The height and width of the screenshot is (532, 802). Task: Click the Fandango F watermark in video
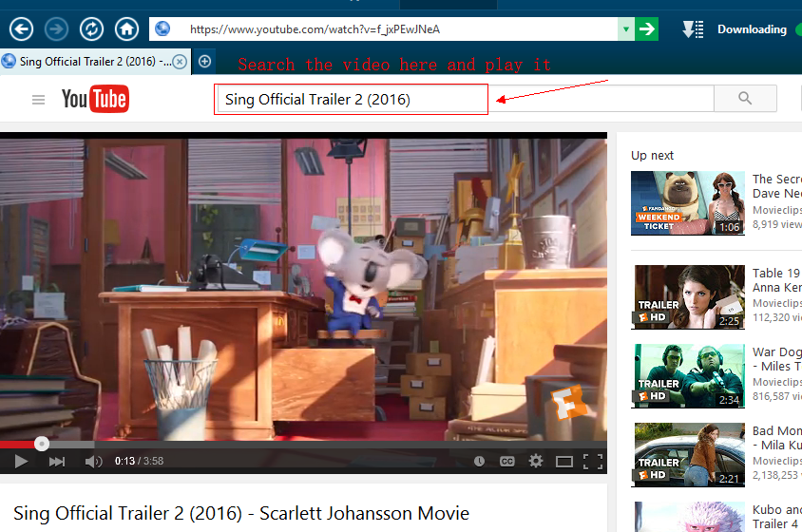click(x=568, y=402)
